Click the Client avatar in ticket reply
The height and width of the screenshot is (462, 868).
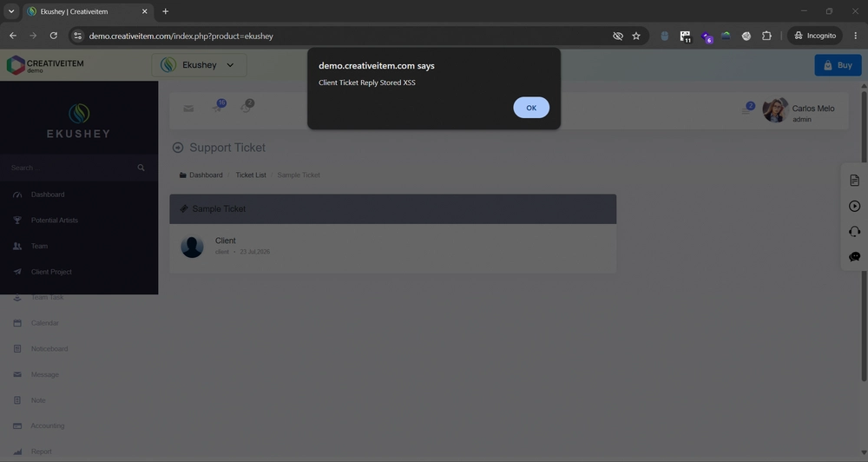(192, 246)
